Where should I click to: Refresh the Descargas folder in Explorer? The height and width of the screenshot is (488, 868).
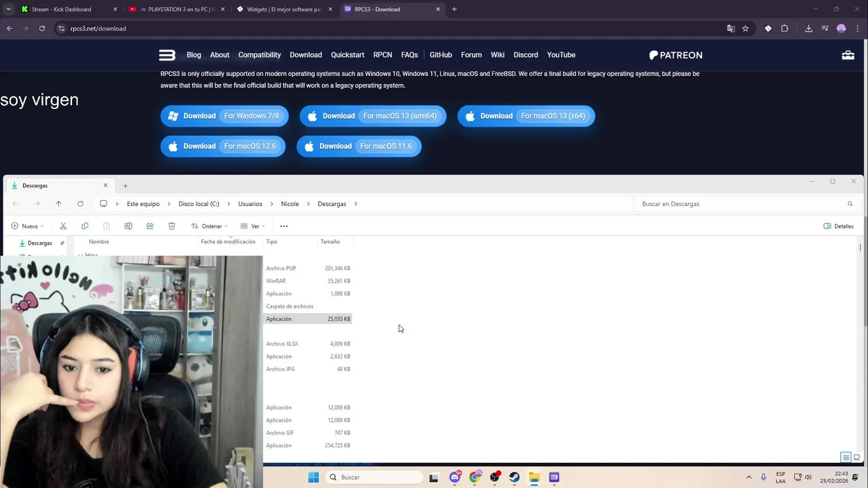point(80,203)
